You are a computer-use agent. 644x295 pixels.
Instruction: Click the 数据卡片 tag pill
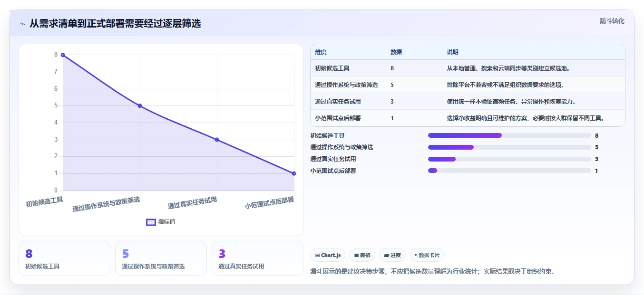click(x=427, y=255)
